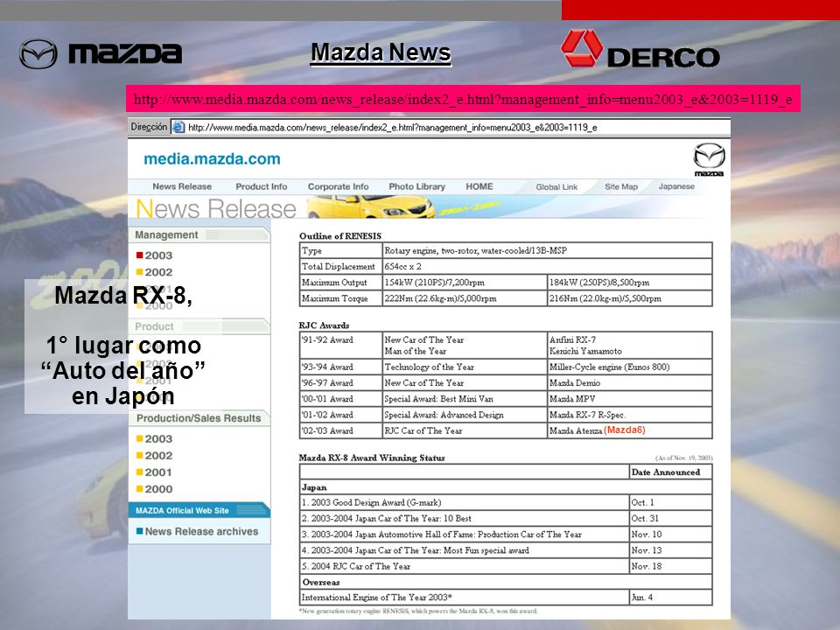Open the News Release nav tab

coord(182,186)
